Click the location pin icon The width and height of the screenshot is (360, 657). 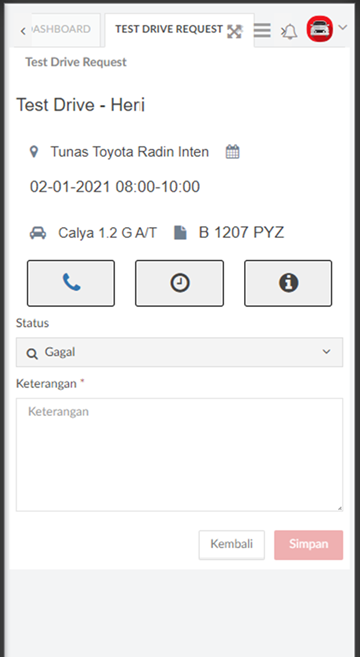click(34, 151)
